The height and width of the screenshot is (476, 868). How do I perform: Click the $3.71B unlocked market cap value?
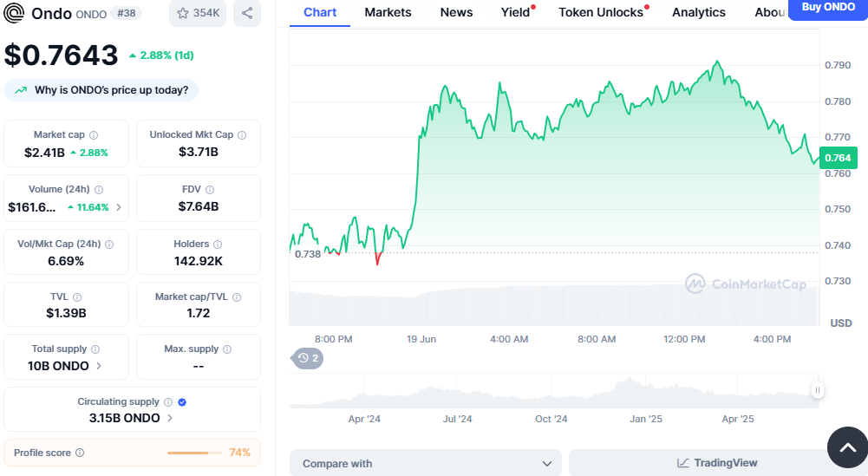point(199,152)
